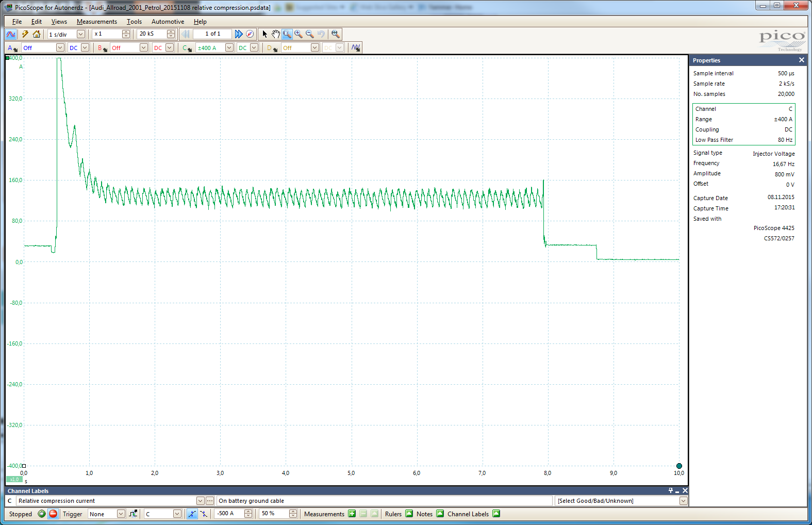
Task: Click the Stopped status label
Action: coord(21,514)
